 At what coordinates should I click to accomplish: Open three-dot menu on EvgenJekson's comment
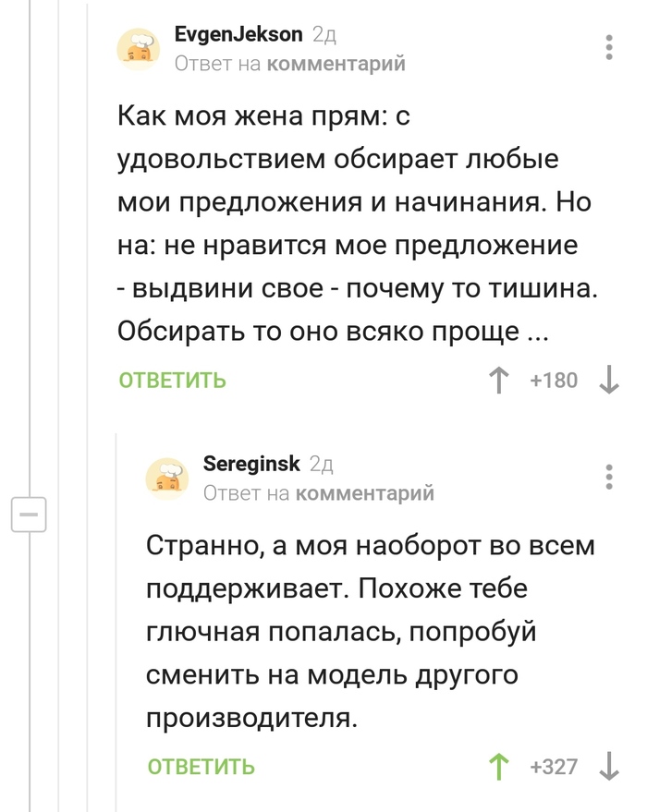608,48
